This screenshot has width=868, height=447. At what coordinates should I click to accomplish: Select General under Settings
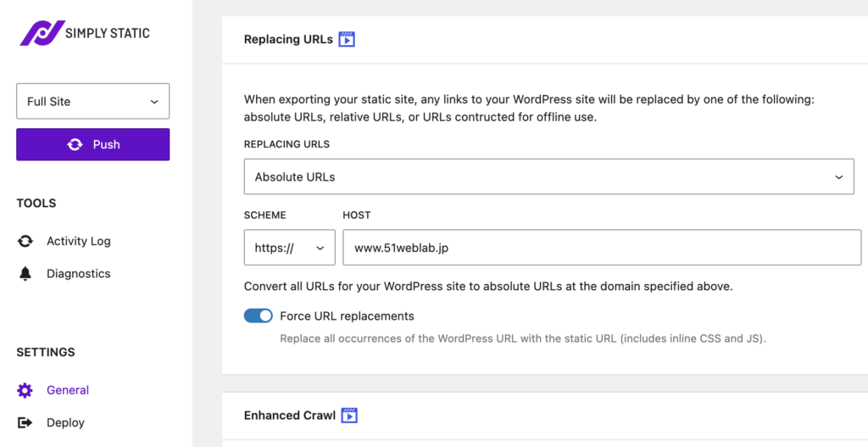click(x=68, y=390)
